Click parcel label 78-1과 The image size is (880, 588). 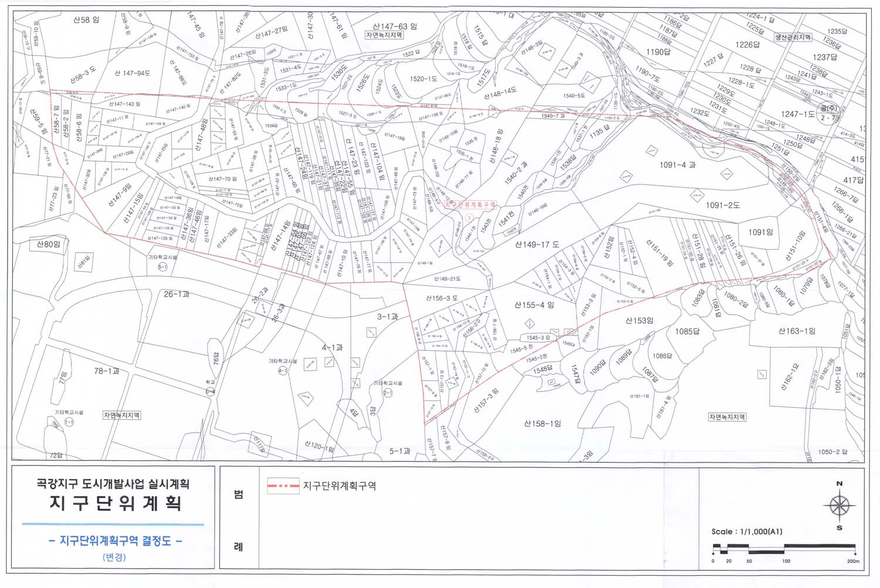point(107,371)
